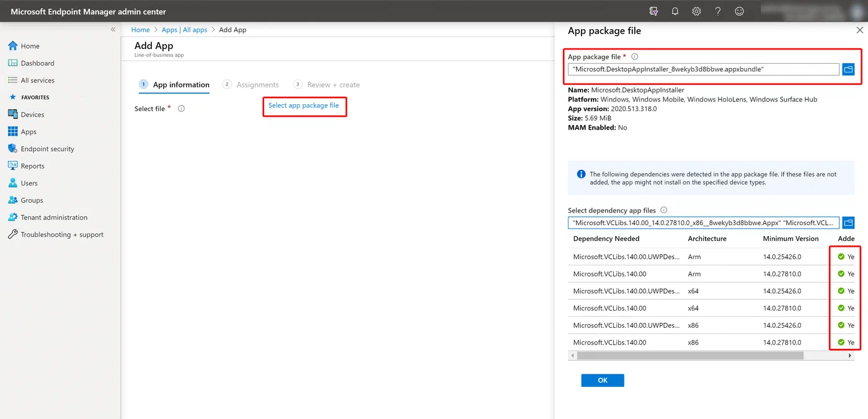
Task: Select Microsoft.VCLibs.140.00.UWPDes... x86 row
Action: (x=711, y=325)
